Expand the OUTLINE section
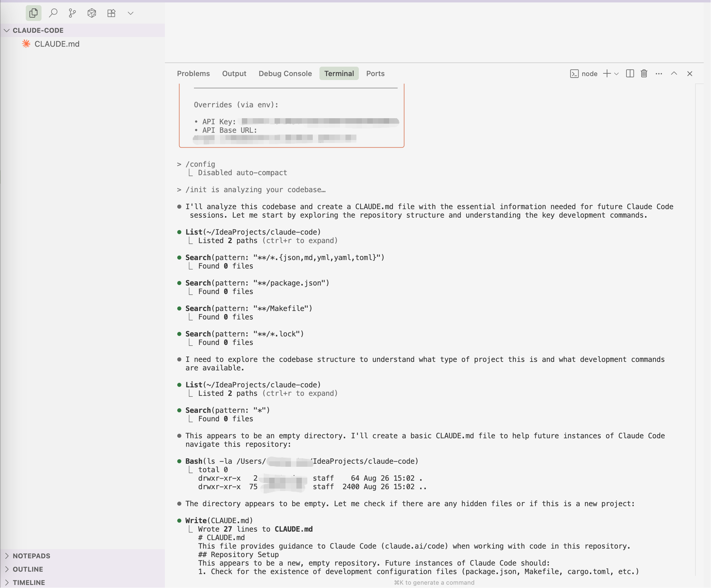 pos(82,570)
